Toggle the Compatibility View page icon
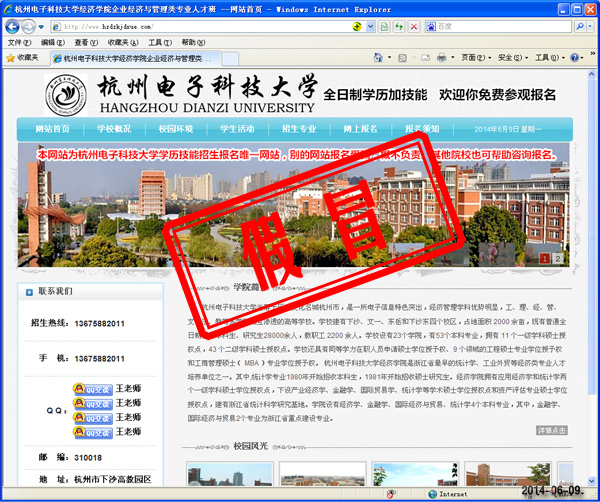 pyautogui.click(x=384, y=26)
